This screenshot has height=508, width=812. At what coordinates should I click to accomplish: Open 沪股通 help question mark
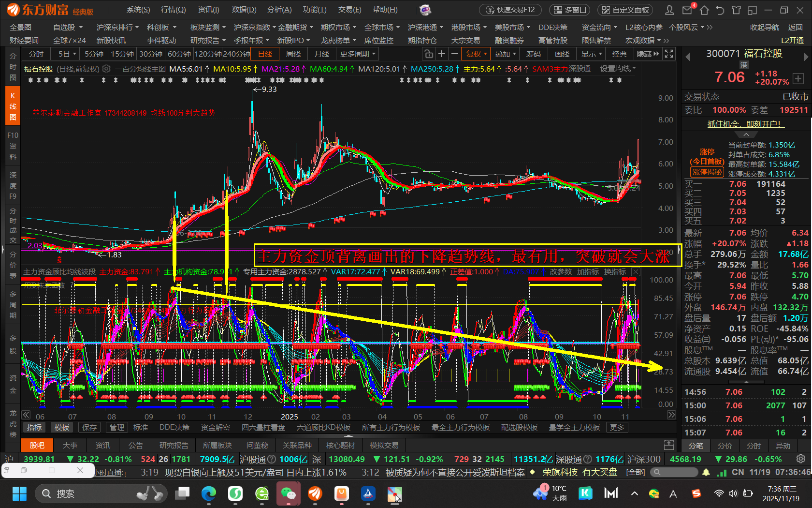272,459
